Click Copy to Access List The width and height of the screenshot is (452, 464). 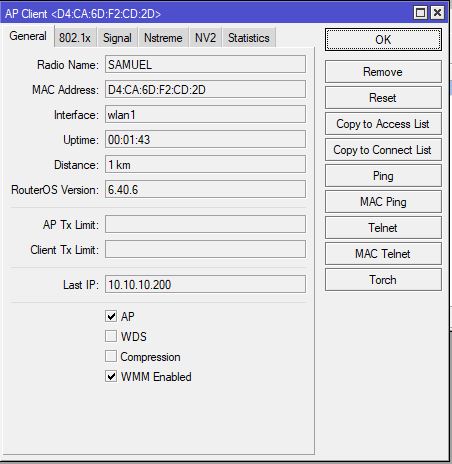[383, 124]
